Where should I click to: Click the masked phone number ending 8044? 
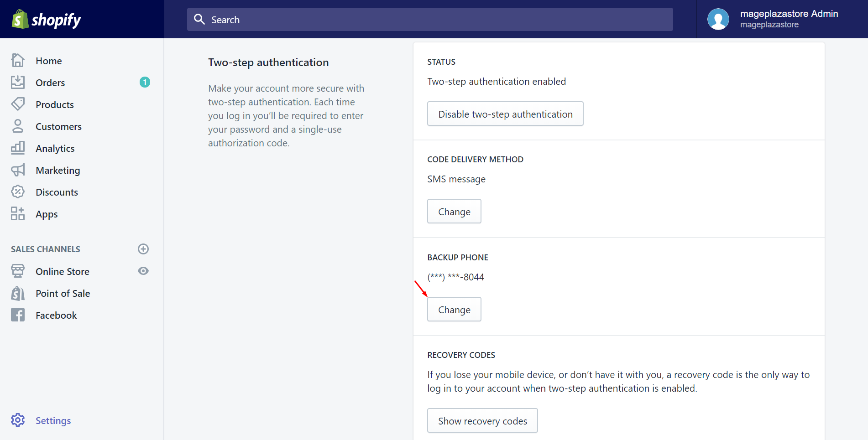pyautogui.click(x=455, y=277)
